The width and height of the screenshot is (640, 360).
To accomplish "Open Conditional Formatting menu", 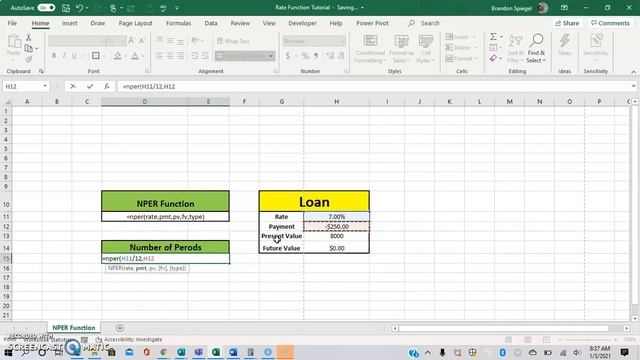I will coord(370,49).
